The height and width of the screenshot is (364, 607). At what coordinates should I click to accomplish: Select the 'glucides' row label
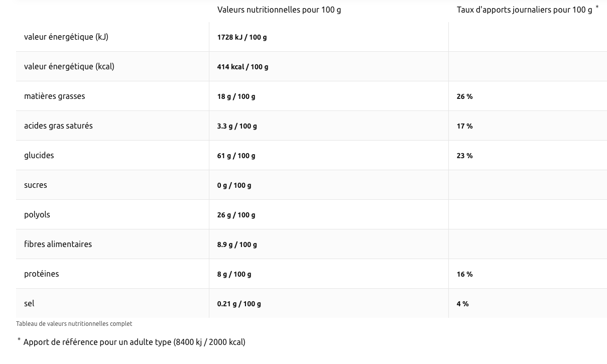[x=39, y=155]
